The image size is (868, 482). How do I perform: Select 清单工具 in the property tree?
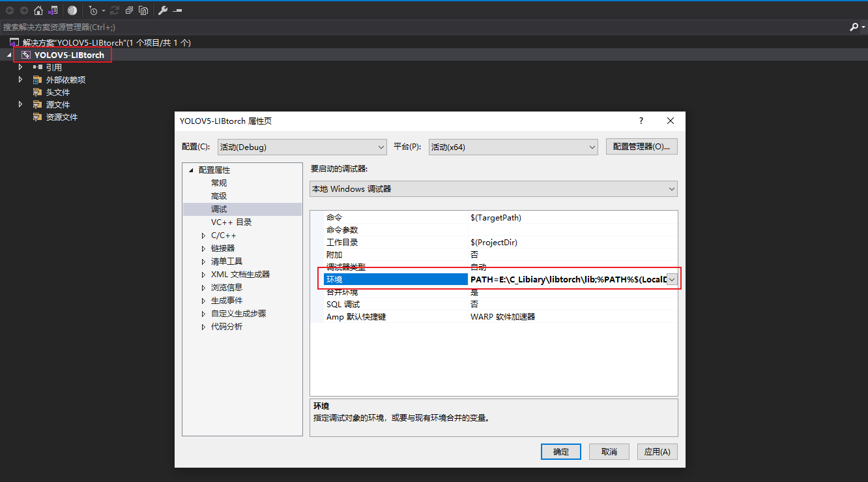point(227,262)
